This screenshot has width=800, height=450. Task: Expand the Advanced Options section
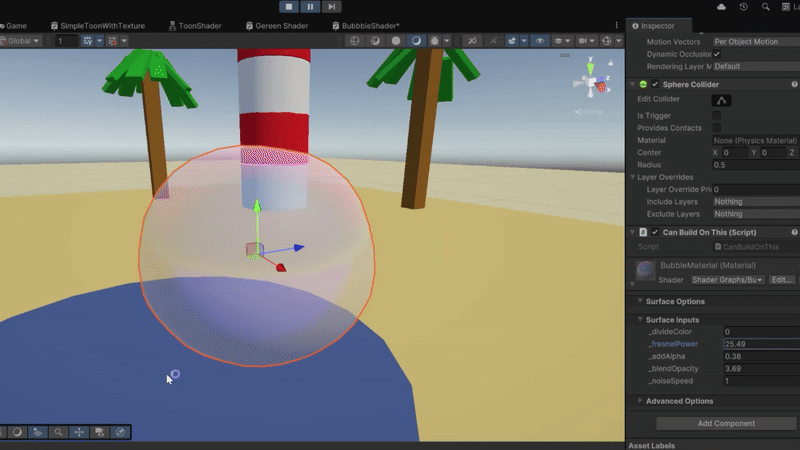pos(679,401)
